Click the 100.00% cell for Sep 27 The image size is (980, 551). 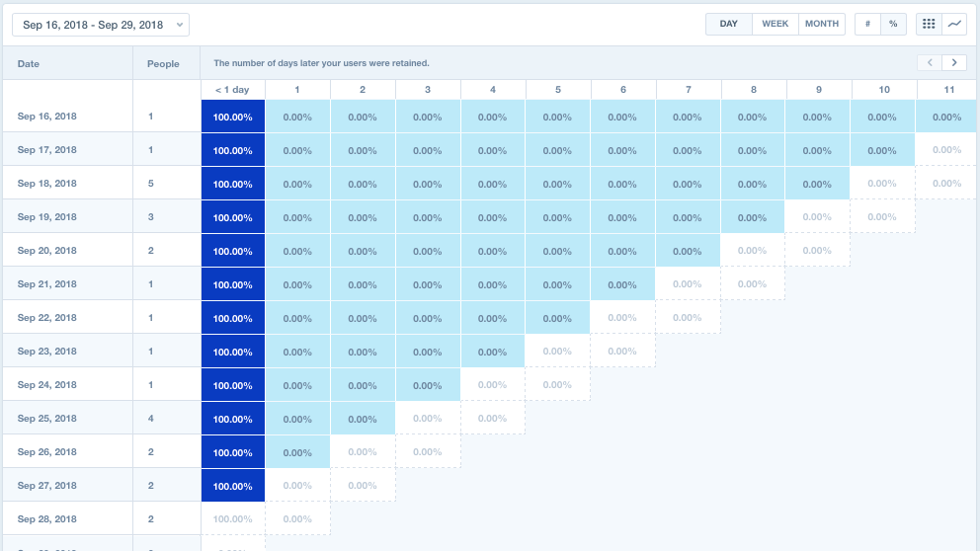pyautogui.click(x=232, y=486)
